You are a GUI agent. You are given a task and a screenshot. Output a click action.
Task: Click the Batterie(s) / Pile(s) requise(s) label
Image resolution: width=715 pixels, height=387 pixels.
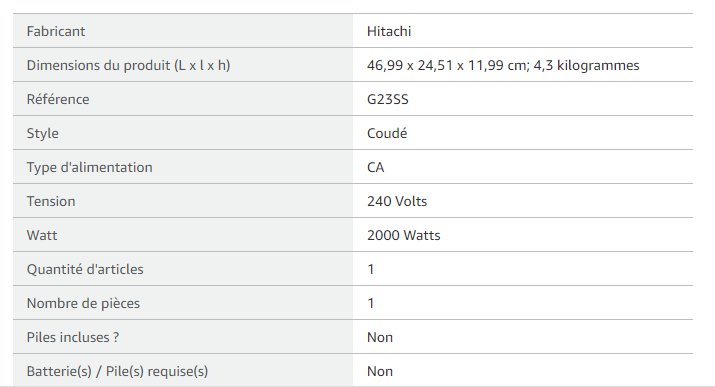[x=117, y=371]
